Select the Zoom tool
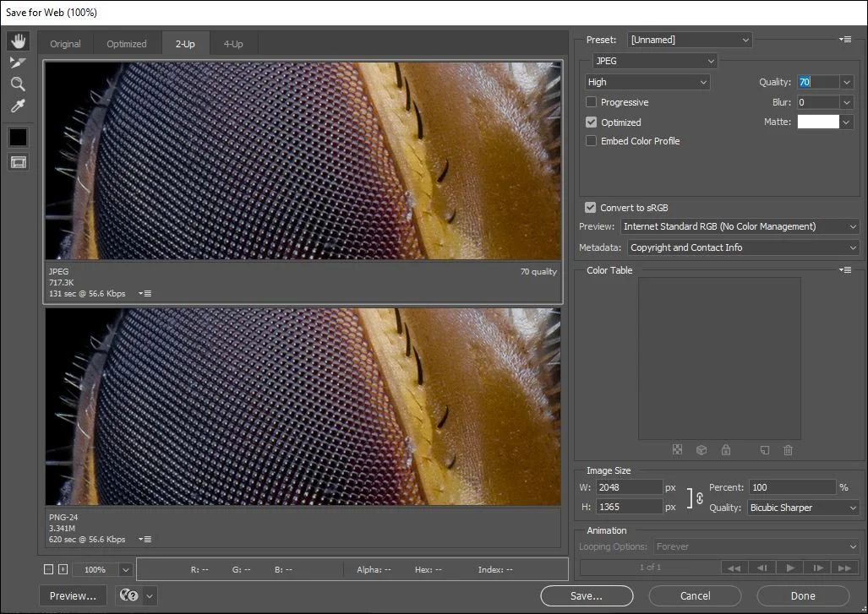This screenshot has height=614, width=868. pos(18,84)
